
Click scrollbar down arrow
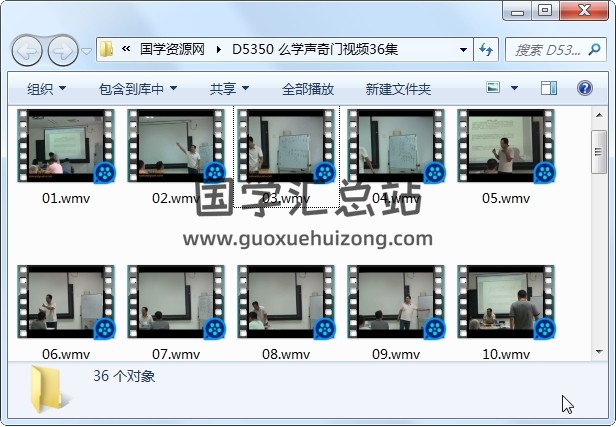click(599, 352)
